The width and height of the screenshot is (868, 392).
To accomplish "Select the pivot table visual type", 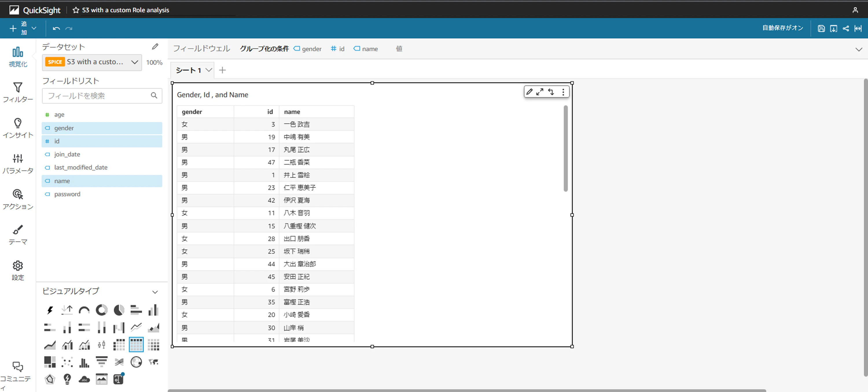I will tap(119, 345).
